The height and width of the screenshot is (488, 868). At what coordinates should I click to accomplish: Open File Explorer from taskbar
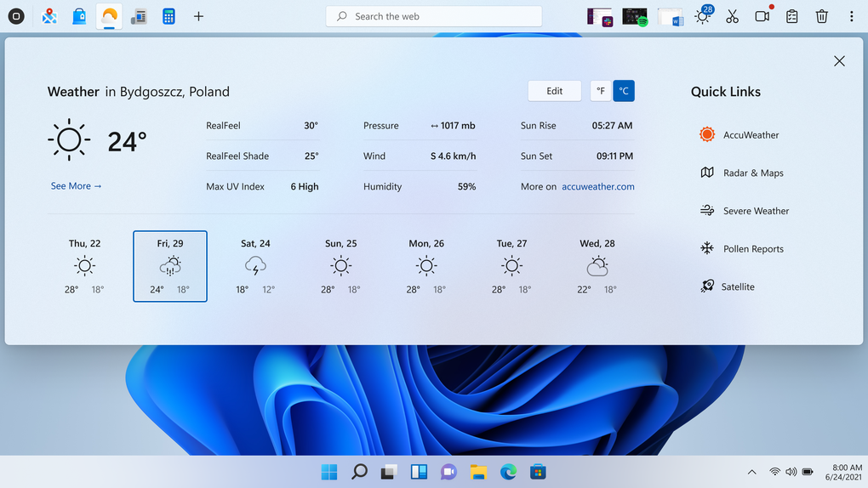[478, 472]
